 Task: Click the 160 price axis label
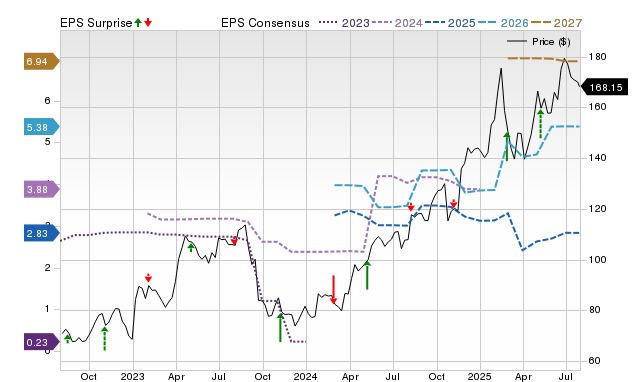click(x=597, y=107)
